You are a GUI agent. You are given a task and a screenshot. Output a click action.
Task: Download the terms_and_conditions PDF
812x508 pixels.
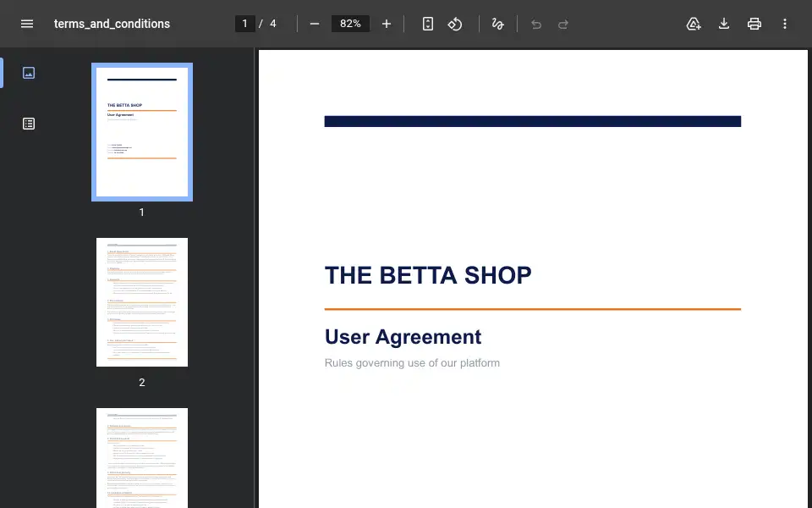724,24
